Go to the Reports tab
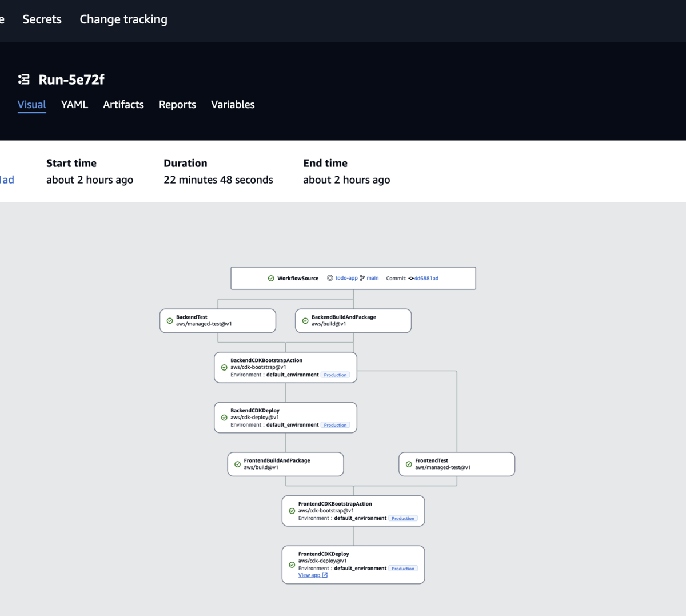The image size is (686, 616). coord(177,105)
